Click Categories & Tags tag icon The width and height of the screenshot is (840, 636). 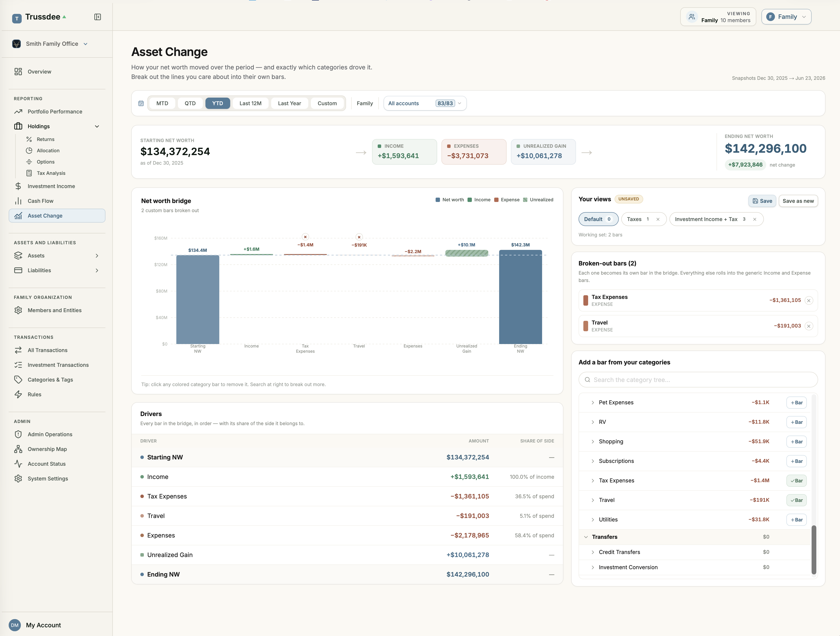pos(18,380)
